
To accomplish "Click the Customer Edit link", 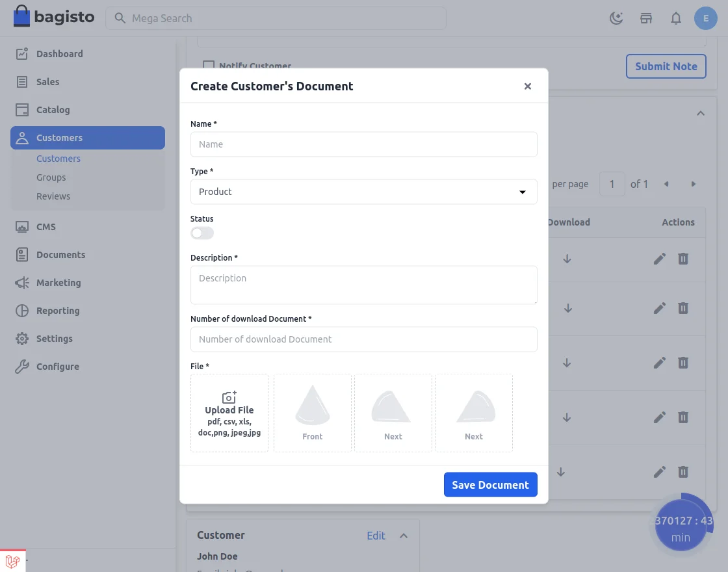I will (x=376, y=536).
